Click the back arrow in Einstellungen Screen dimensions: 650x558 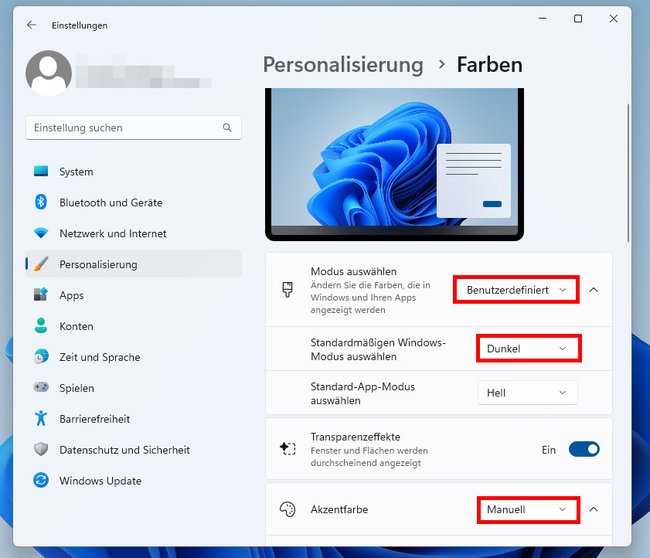(32, 25)
